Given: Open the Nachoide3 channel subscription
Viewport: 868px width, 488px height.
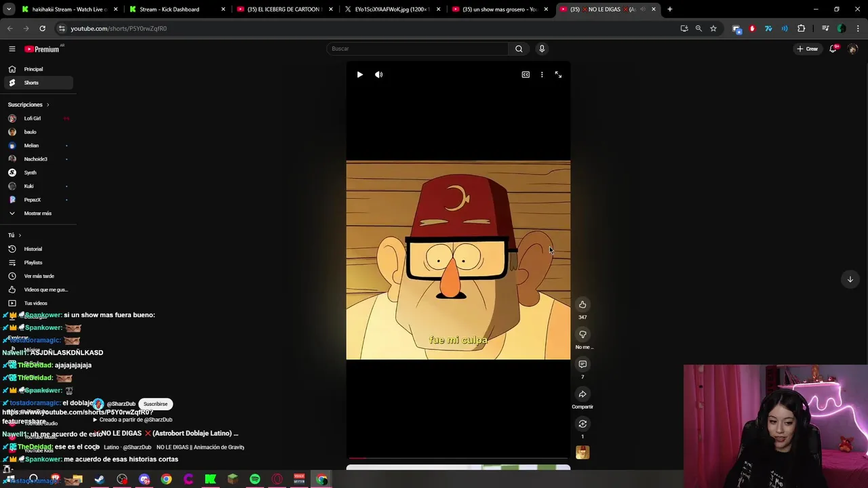Looking at the screenshot, I should point(38,159).
